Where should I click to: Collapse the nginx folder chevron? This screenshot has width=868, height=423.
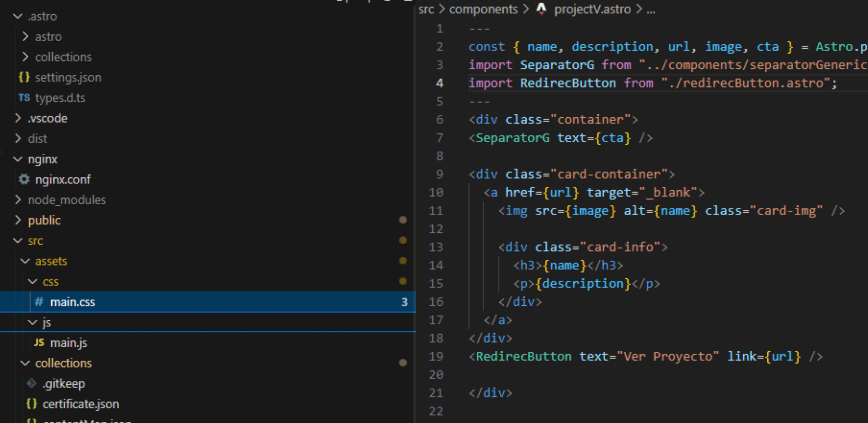pyautogui.click(x=17, y=159)
